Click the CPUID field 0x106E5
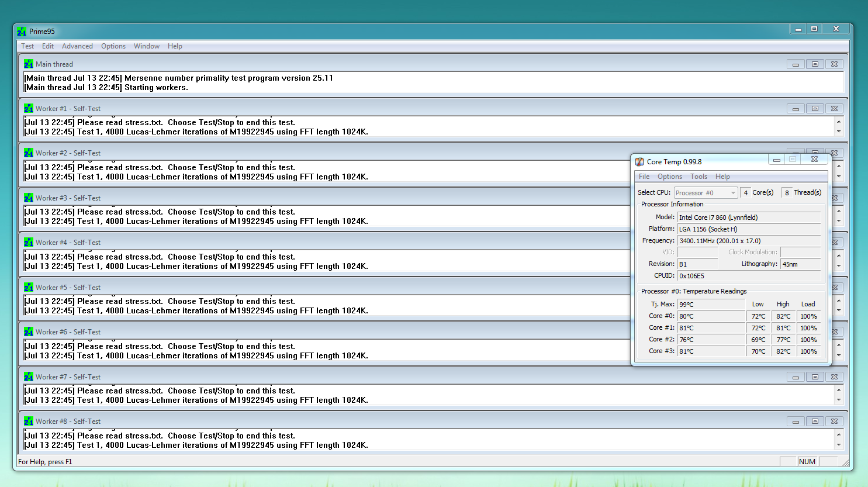The image size is (868, 487). coord(749,276)
